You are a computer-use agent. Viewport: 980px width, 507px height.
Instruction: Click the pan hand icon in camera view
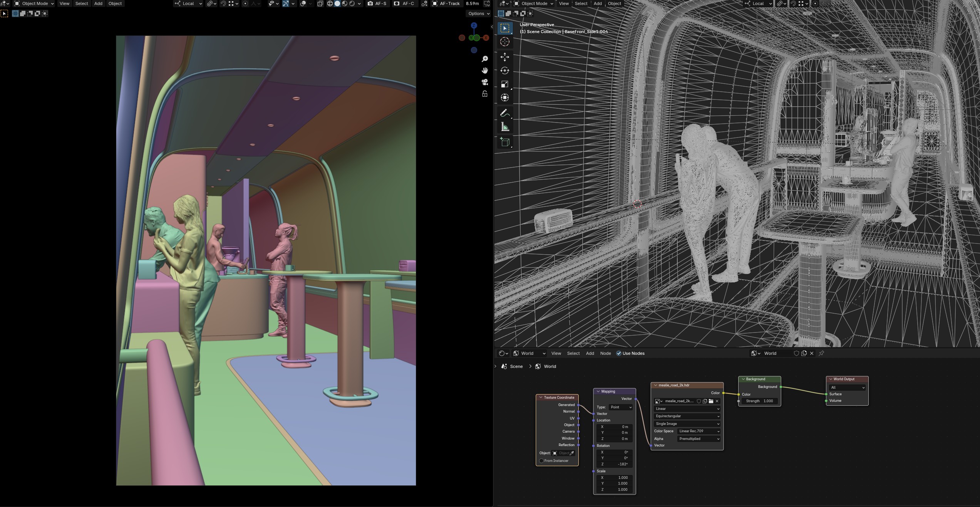[x=485, y=70]
